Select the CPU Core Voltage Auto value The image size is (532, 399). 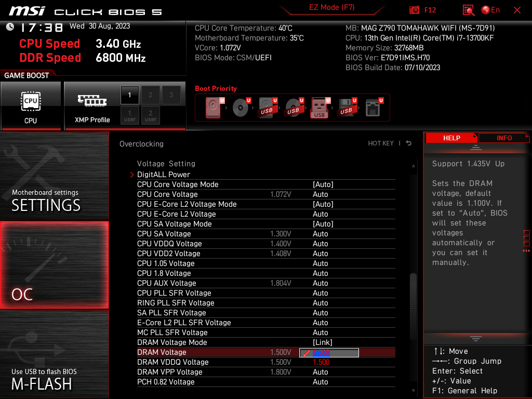pyautogui.click(x=320, y=194)
